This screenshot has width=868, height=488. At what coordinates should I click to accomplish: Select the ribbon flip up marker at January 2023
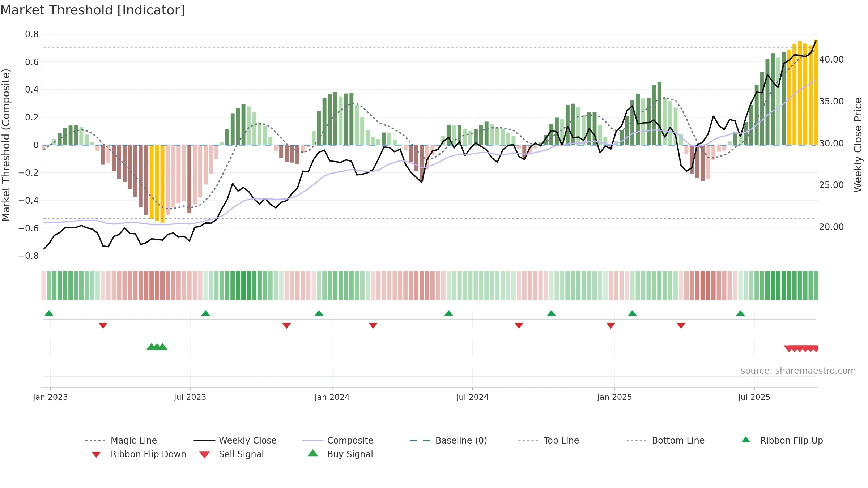pos(49,313)
